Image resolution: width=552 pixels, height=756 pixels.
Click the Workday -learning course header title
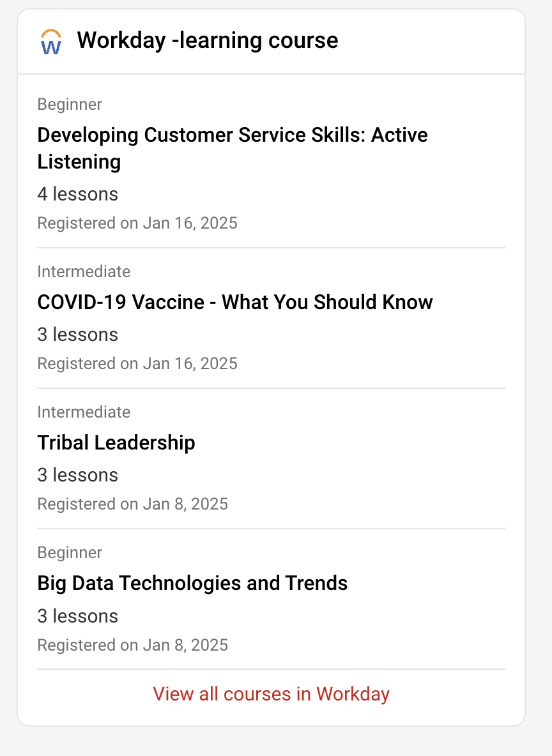207,40
